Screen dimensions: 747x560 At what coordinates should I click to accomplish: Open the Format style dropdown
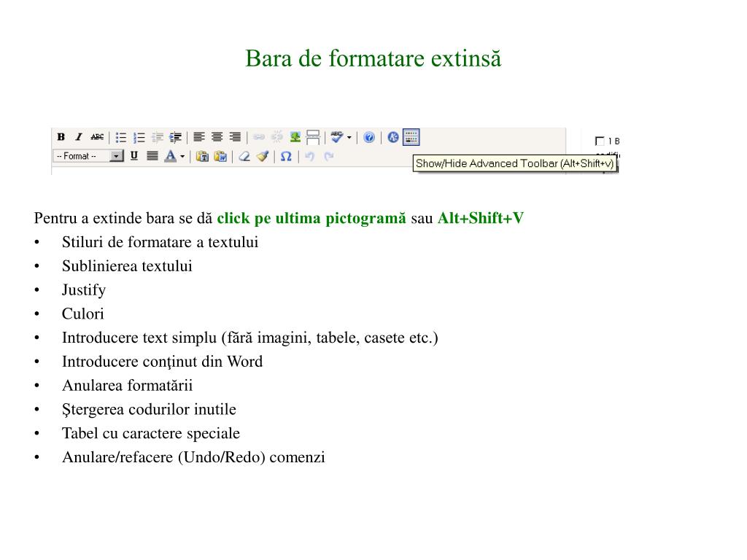pos(88,156)
